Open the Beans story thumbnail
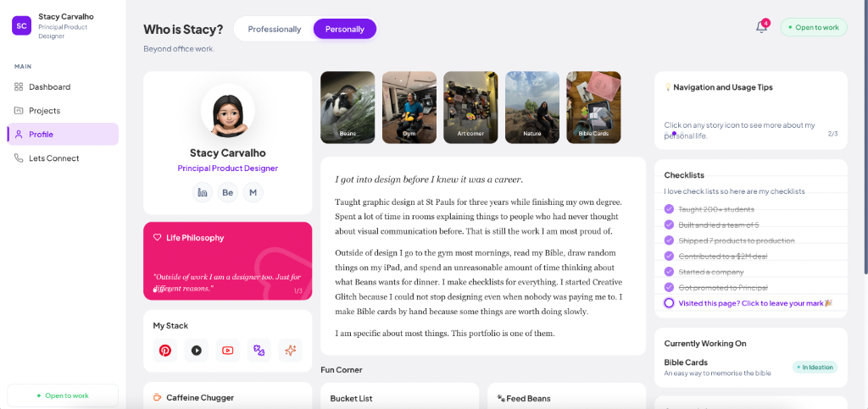The width and height of the screenshot is (868, 409). 348,108
